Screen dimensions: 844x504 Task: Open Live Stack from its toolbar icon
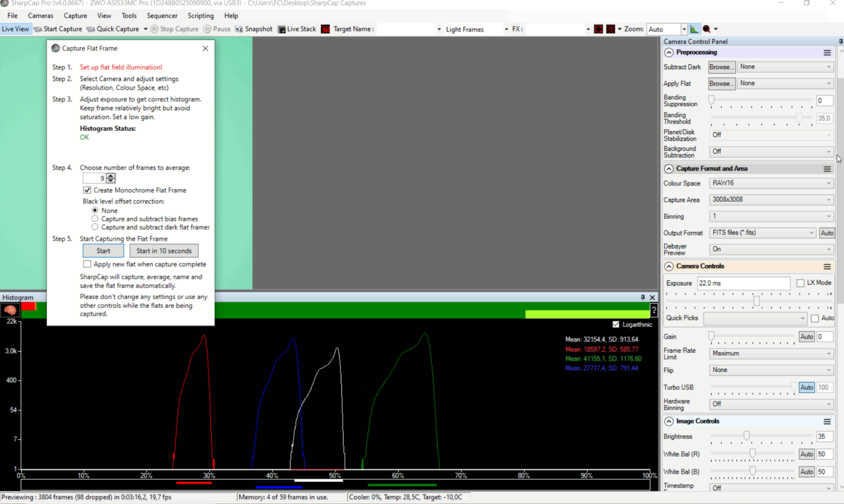tap(281, 29)
